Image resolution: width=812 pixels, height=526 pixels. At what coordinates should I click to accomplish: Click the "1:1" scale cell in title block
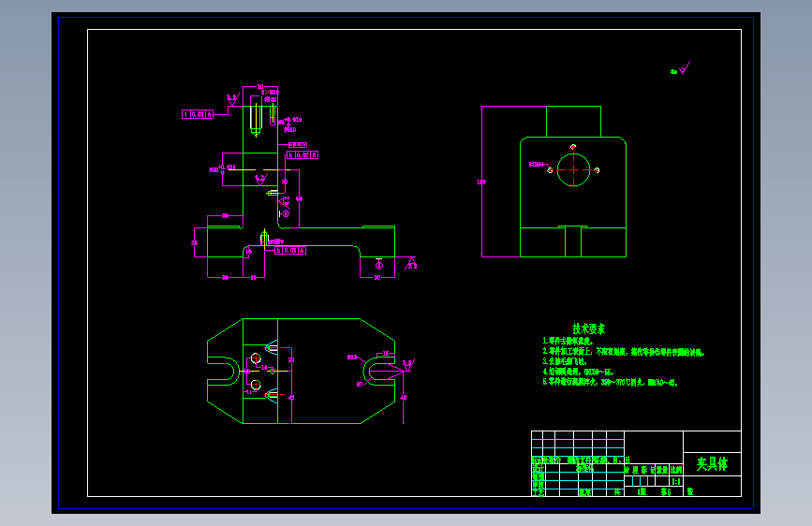[676, 481]
